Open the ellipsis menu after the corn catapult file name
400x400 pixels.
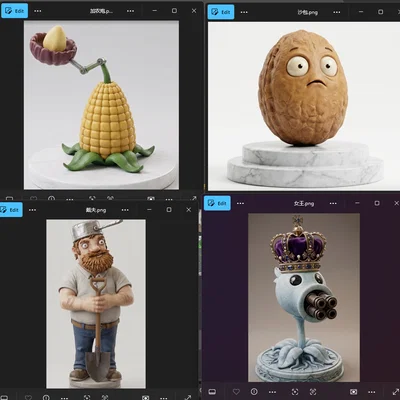click(130, 11)
